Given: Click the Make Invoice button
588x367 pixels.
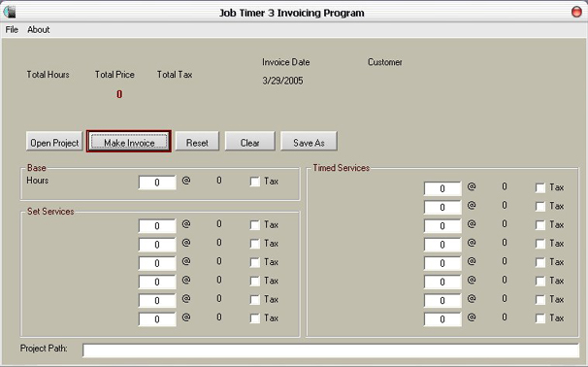Looking at the screenshot, I should (x=129, y=142).
